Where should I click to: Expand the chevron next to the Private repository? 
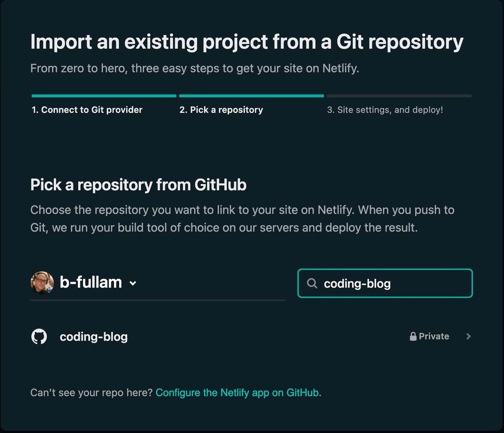[468, 336]
